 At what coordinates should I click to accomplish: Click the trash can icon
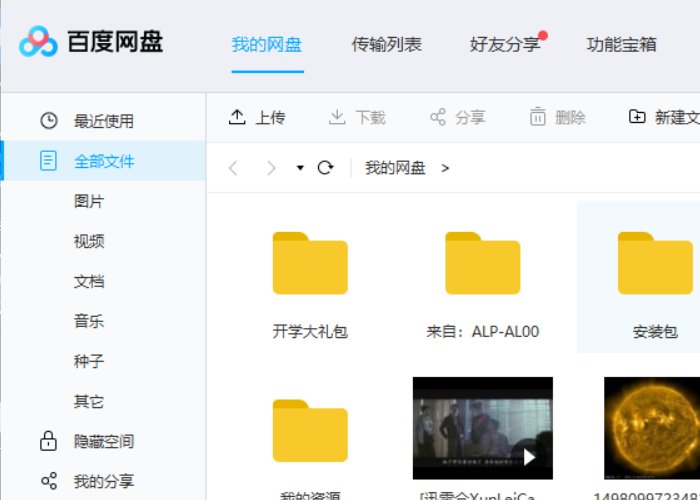click(x=538, y=117)
